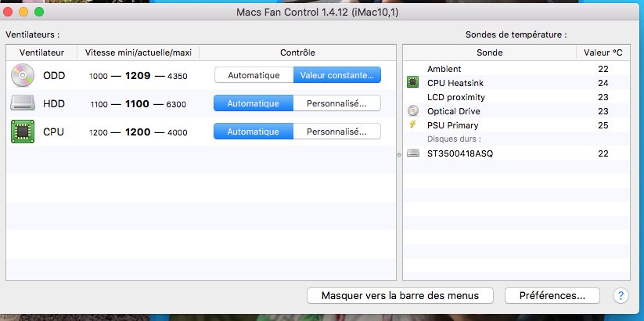Click the PSU Primary lightning bolt icon
The height and width of the screenshot is (321, 644).
click(412, 125)
